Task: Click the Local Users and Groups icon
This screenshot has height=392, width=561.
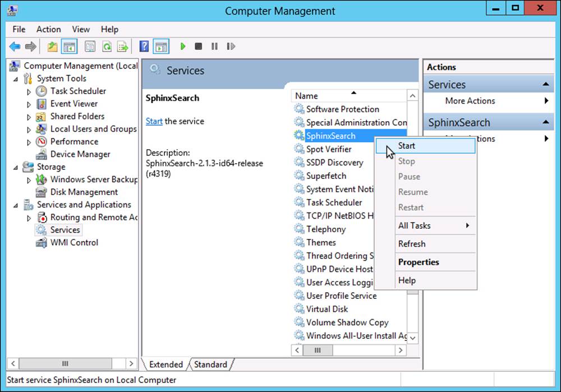Action: coord(41,129)
